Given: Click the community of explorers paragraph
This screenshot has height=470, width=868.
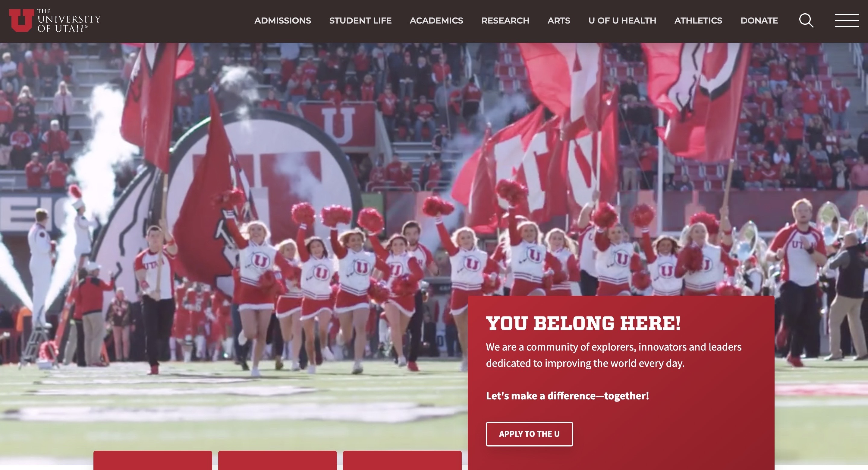Looking at the screenshot, I should pos(613,355).
